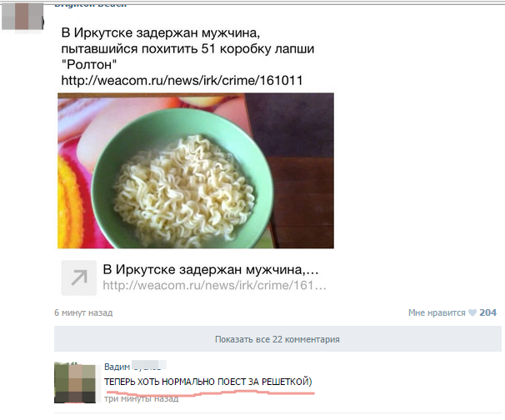The image size is (505, 420).
Task: Click the red wavy underline beneath the comment
Action: click(211, 392)
